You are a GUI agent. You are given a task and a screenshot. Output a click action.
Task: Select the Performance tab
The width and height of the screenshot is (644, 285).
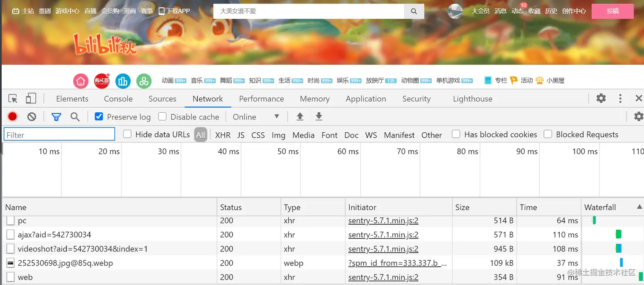click(x=261, y=99)
